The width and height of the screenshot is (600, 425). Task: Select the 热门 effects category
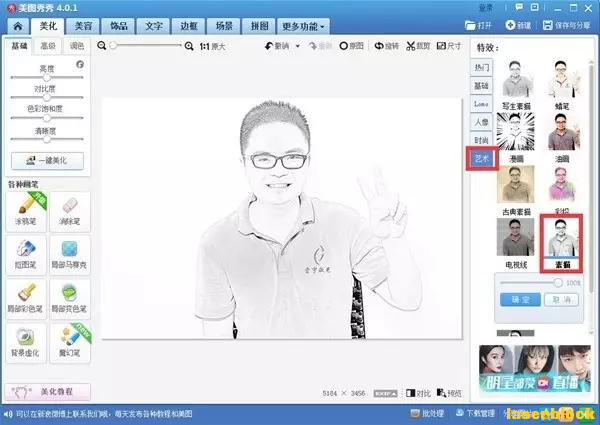click(481, 68)
